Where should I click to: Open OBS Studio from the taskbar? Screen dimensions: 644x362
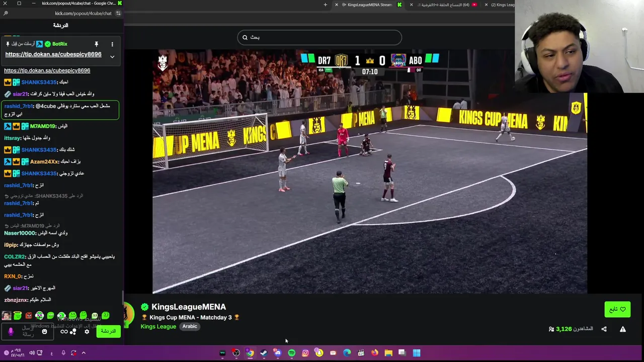click(x=236, y=353)
